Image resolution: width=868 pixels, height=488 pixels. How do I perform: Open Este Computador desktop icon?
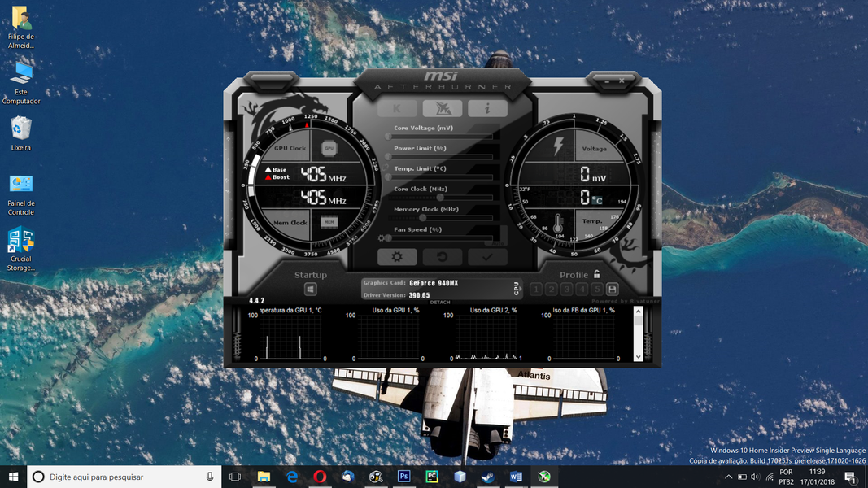pyautogui.click(x=21, y=83)
